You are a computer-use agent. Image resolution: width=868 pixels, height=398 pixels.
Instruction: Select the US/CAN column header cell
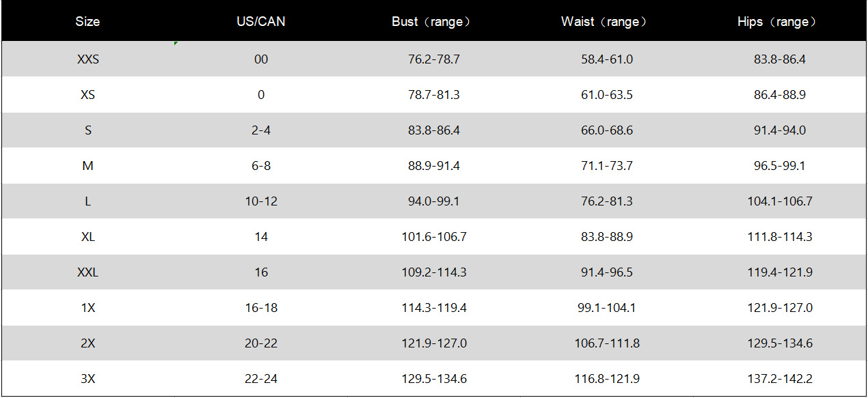pyautogui.click(x=260, y=21)
